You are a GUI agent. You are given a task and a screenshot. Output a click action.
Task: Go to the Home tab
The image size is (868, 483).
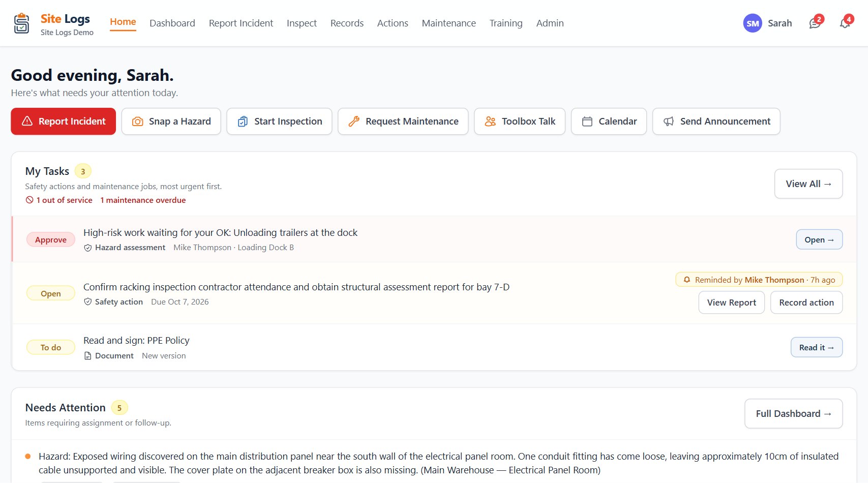click(123, 22)
